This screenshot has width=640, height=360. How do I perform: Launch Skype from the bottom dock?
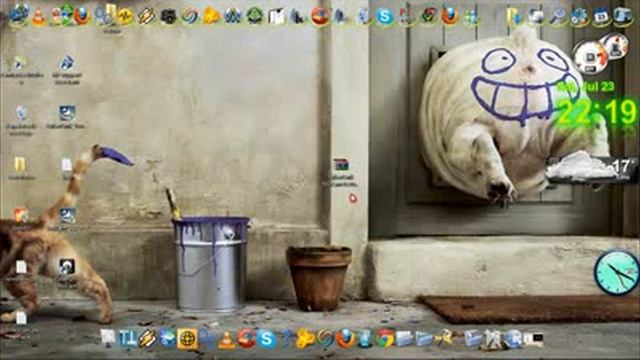[x=267, y=338]
